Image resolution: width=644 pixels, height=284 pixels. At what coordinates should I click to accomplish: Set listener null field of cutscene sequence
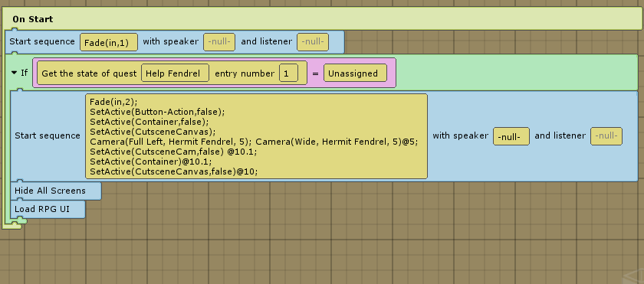click(606, 136)
